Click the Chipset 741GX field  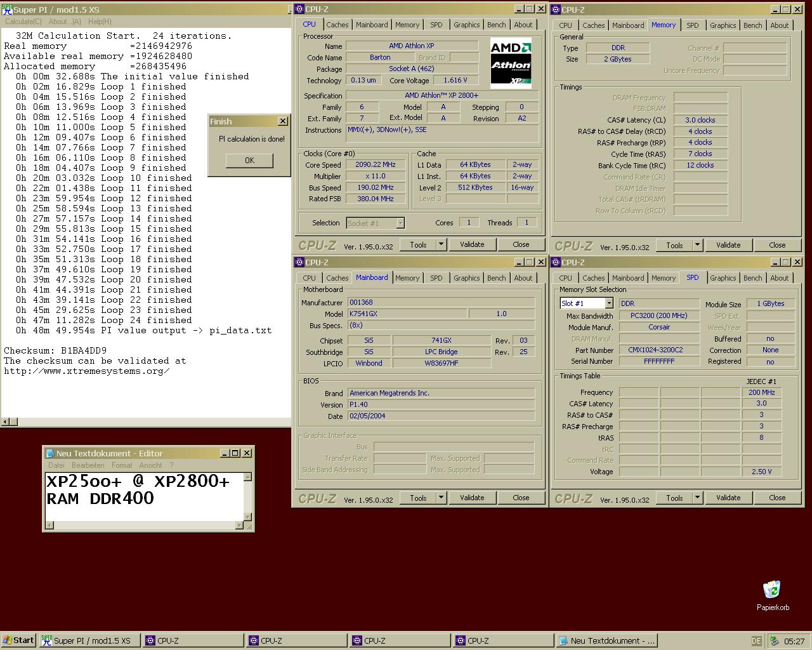[442, 340]
